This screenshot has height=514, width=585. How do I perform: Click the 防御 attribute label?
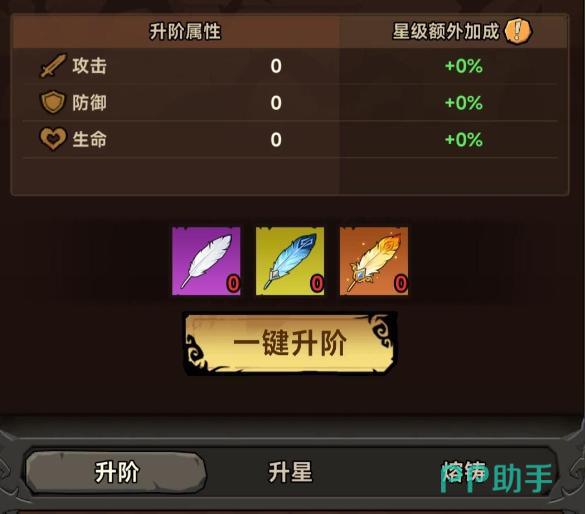90,103
